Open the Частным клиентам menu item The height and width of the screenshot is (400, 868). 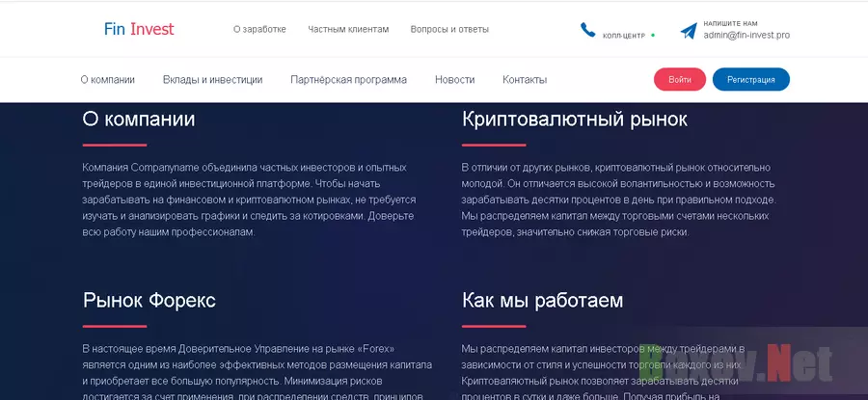(348, 29)
